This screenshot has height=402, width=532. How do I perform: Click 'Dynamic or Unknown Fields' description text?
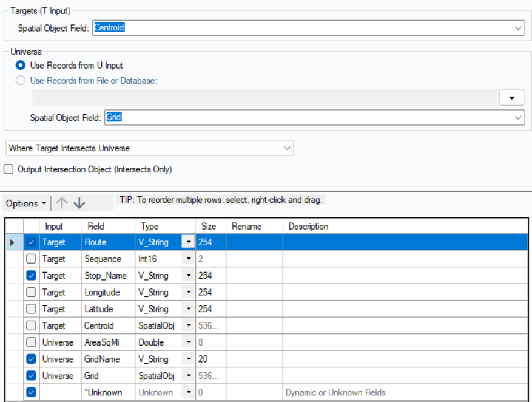tap(335, 392)
